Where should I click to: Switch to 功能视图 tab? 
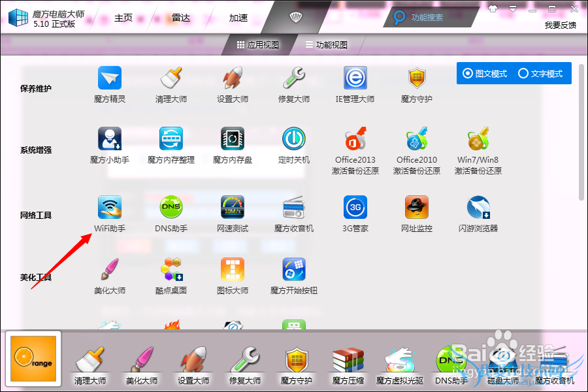326,45
